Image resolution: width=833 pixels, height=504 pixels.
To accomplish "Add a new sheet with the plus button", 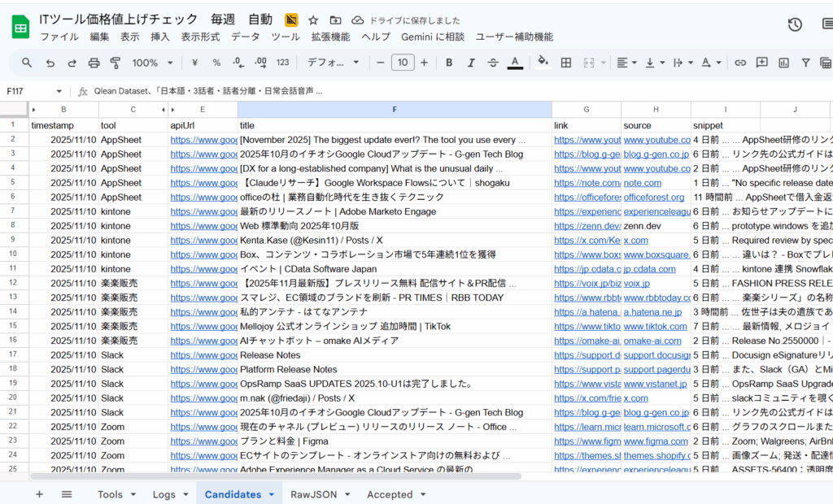I will click(39, 493).
